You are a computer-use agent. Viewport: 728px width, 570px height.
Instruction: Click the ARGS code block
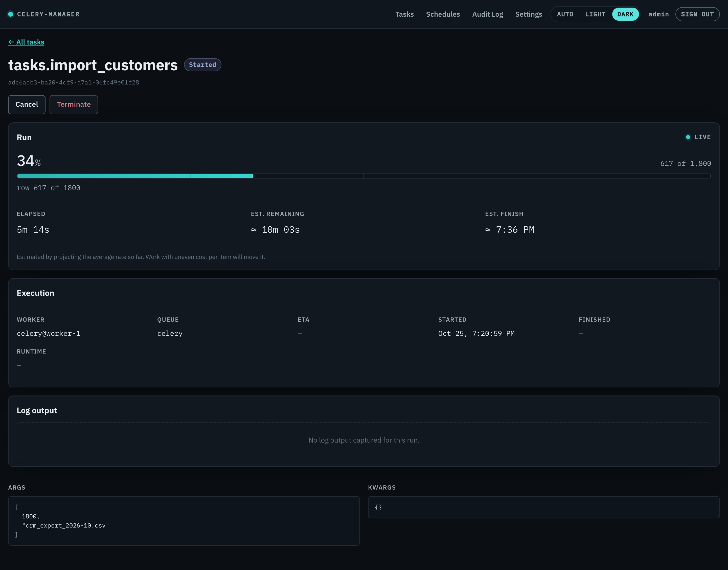184,521
